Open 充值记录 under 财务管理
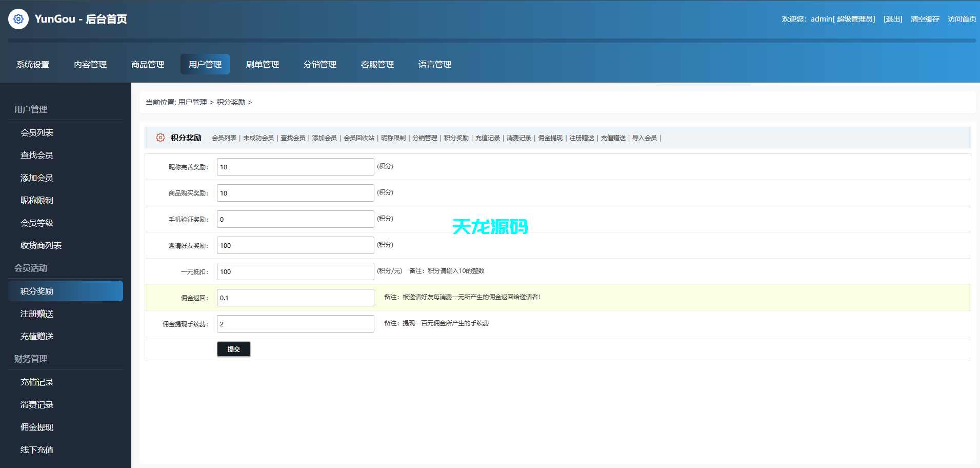Screen dimensions: 980x468 coord(36,382)
